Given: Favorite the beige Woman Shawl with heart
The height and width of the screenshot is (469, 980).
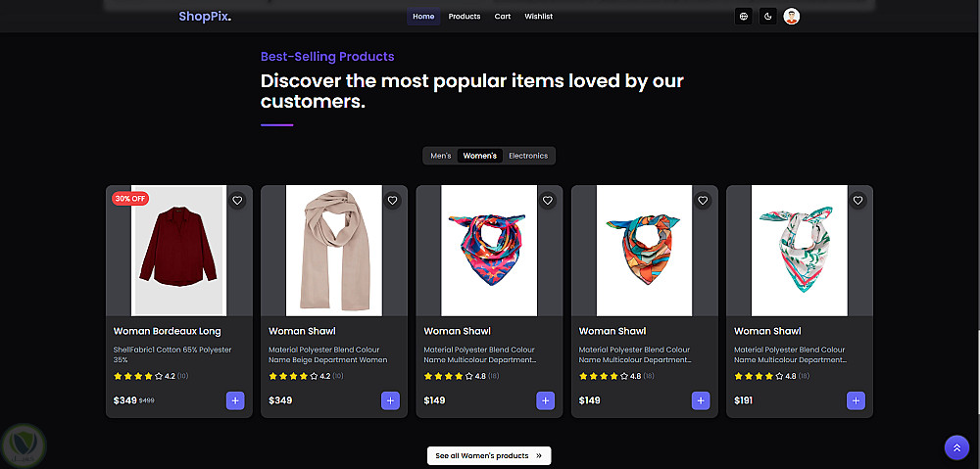Looking at the screenshot, I should 392,201.
